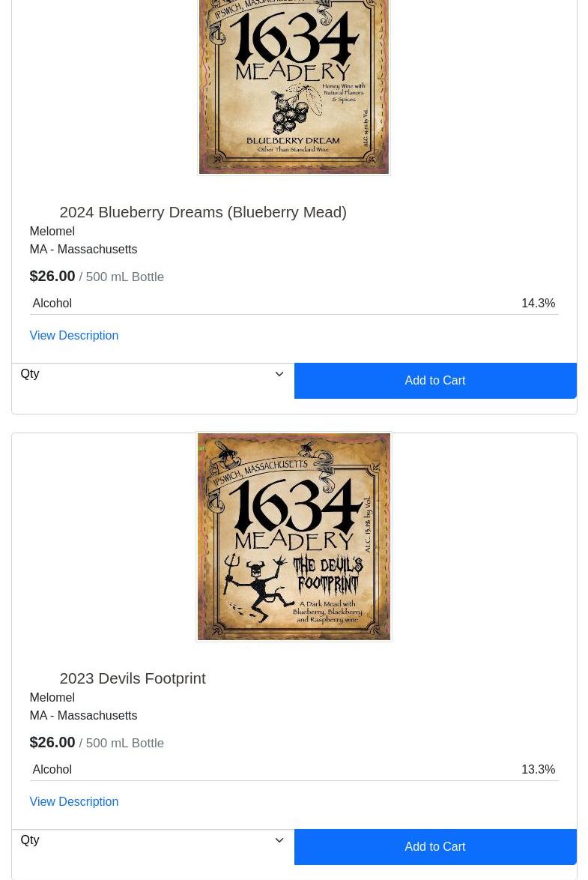Add 2024 Blueberry Dreams to cart
Screen dimensions: 588x880
pyautogui.click(x=435, y=381)
